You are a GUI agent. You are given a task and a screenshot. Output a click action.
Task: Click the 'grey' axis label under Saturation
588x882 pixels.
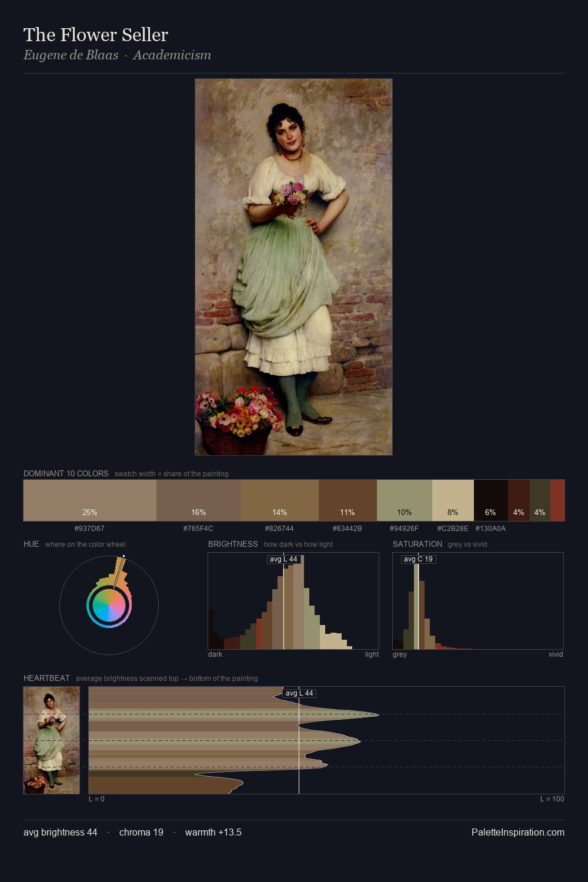click(x=400, y=654)
